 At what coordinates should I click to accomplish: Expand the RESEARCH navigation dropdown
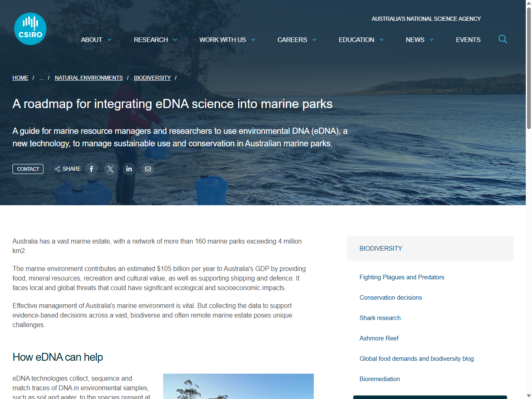point(155,39)
